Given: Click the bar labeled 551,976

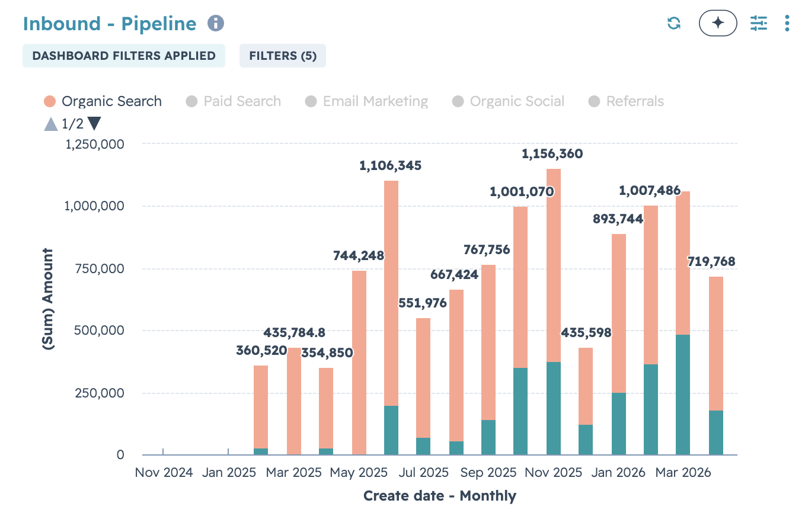Looking at the screenshot, I should pos(423,386).
